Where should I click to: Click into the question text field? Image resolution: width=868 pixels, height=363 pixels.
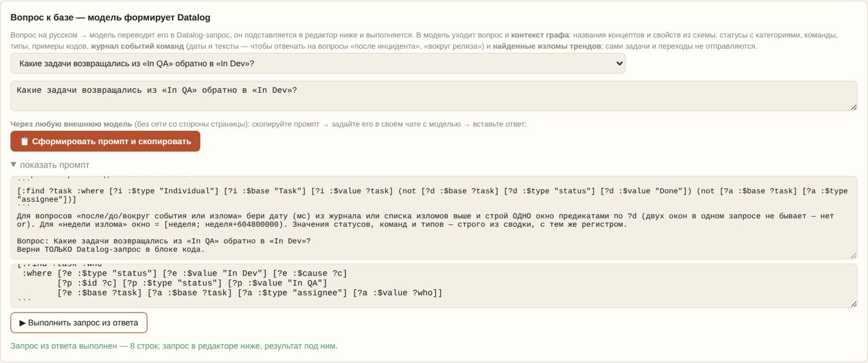433,96
